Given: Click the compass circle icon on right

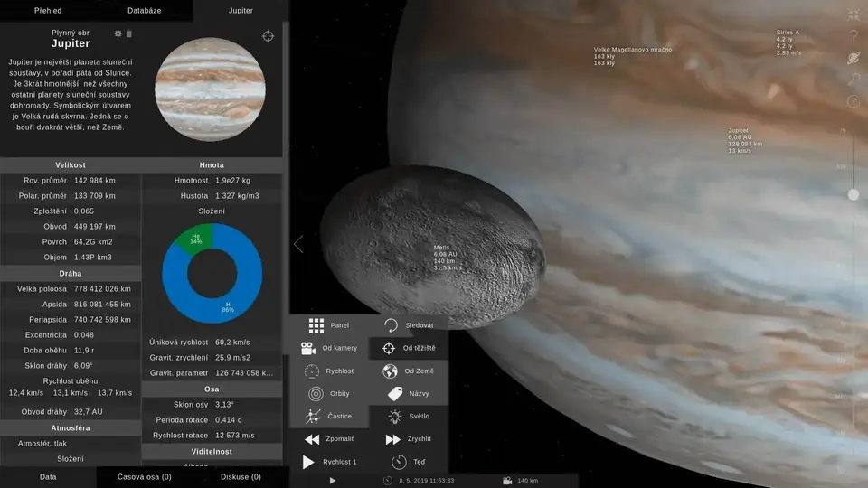Looking at the screenshot, I should 854,101.
